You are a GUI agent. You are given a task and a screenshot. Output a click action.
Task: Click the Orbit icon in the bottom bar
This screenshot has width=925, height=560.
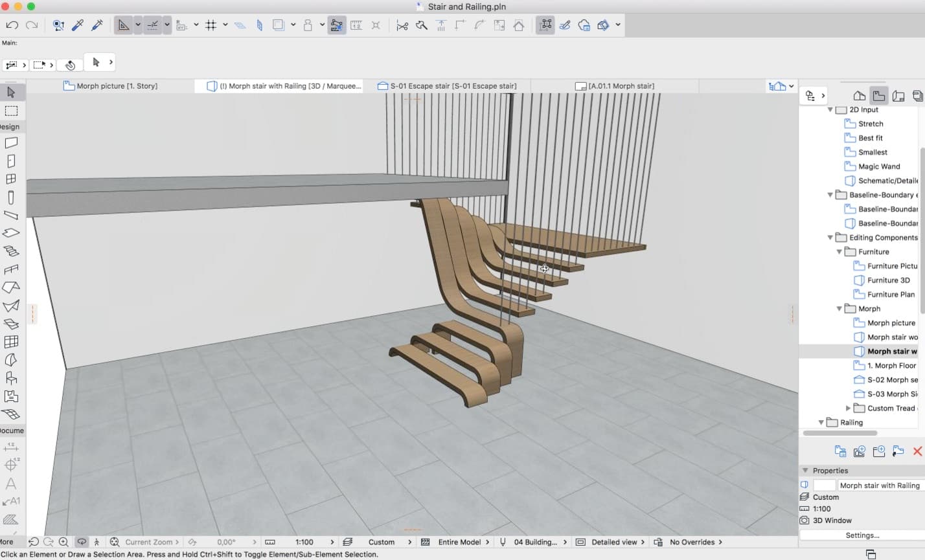pos(80,542)
